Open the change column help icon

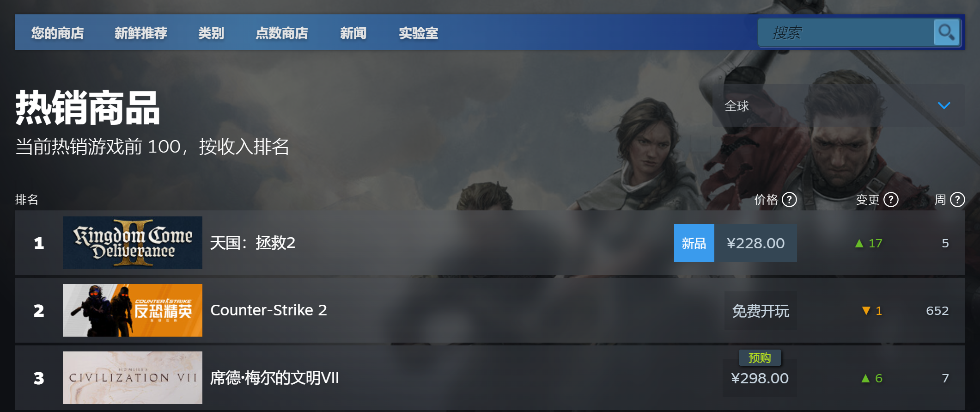pos(891,200)
